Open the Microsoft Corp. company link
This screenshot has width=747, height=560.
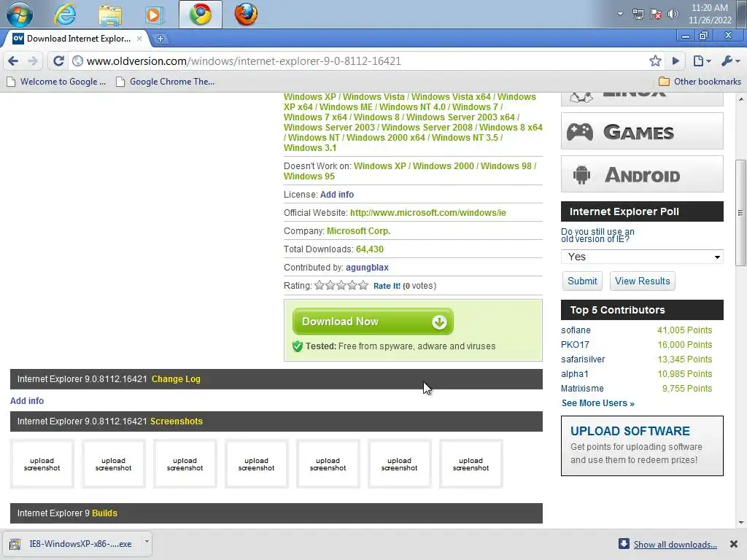358,231
